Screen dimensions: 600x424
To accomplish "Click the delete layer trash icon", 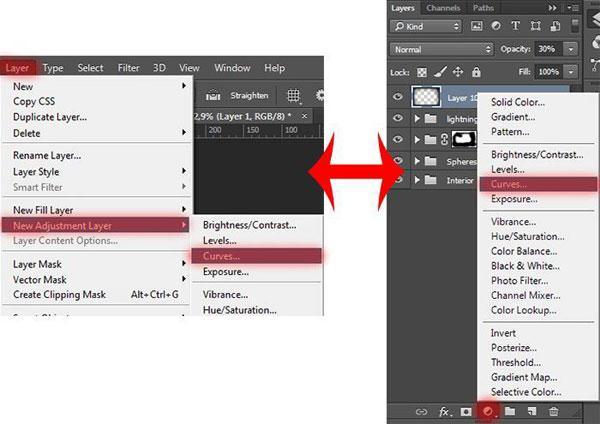I will (x=553, y=411).
